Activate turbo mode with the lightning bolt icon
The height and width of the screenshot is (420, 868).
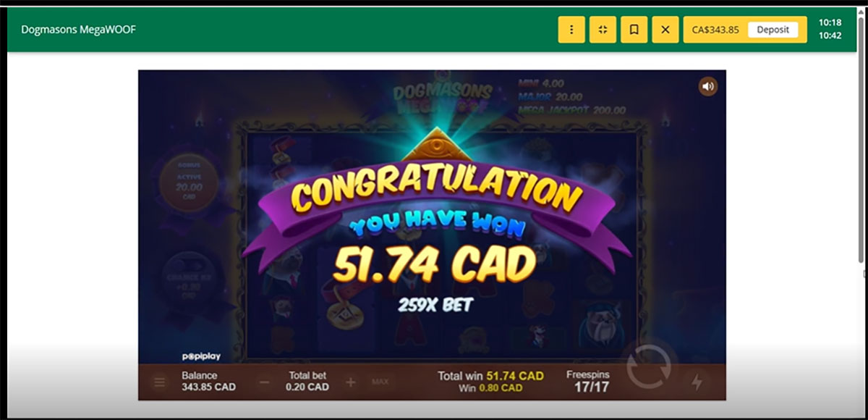(x=697, y=382)
